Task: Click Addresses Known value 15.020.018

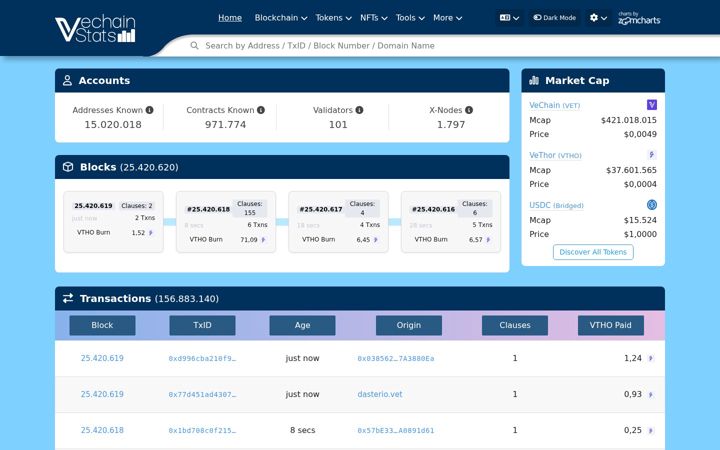Action: click(x=113, y=124)
